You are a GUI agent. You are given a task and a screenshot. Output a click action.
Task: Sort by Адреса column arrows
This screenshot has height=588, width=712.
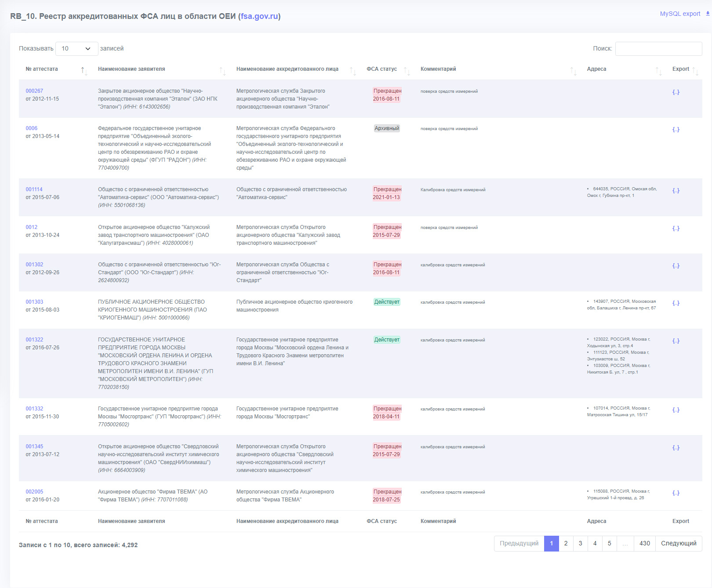point(658,71)
